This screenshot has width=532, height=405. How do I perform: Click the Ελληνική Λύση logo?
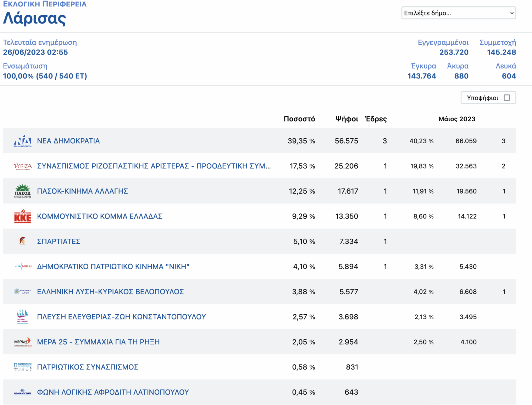pos(22,292)
